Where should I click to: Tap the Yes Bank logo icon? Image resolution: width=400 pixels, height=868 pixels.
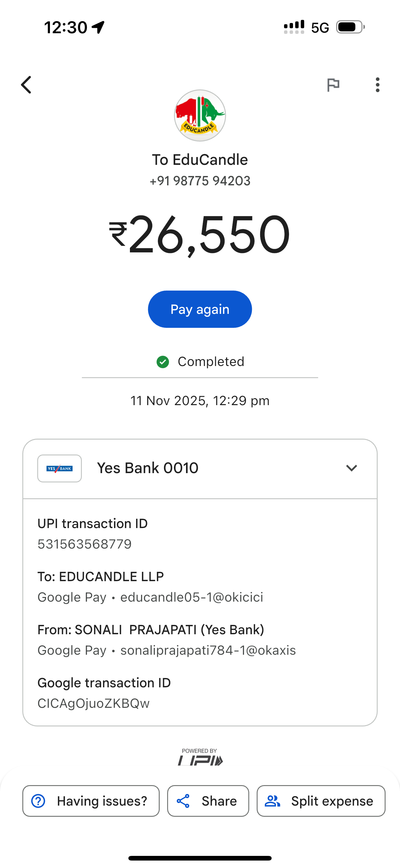60,468
